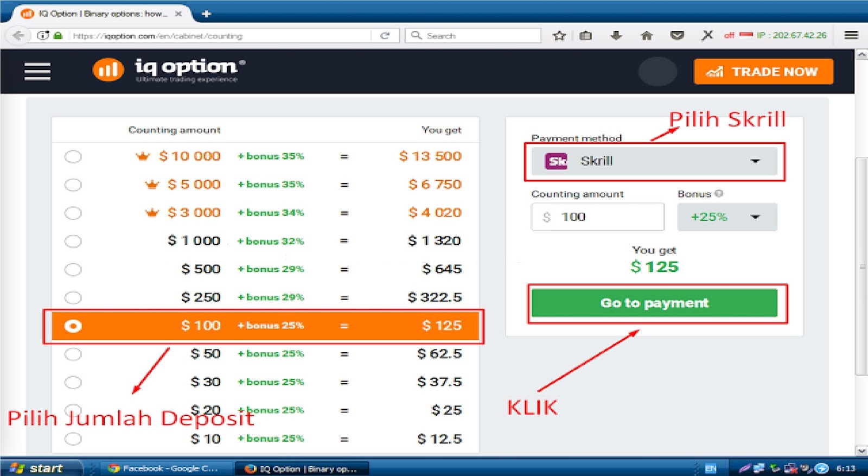Click the Bonus help question icon
Viewport: 868px width, 476px height.
(719, 193)
